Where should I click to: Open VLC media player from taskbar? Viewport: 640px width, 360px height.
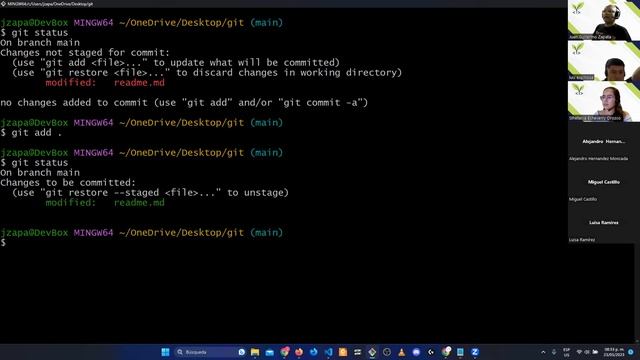click(x=402, y=352)
